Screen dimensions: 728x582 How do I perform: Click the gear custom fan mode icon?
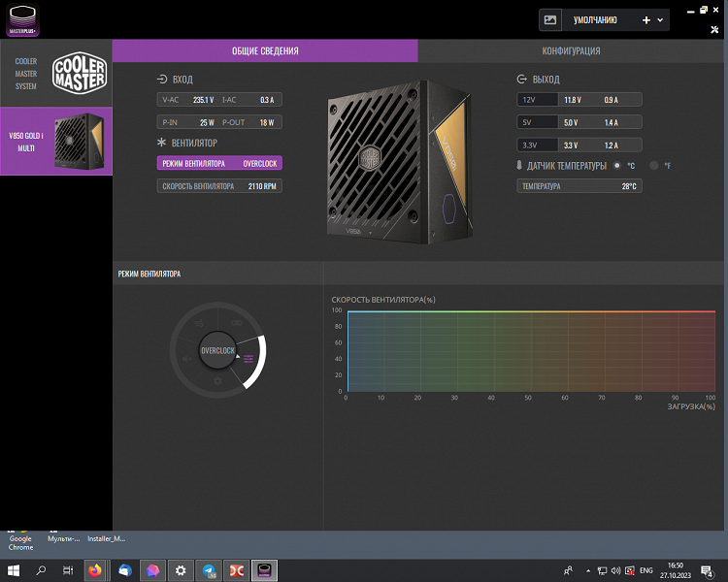(x=217, y=382)
